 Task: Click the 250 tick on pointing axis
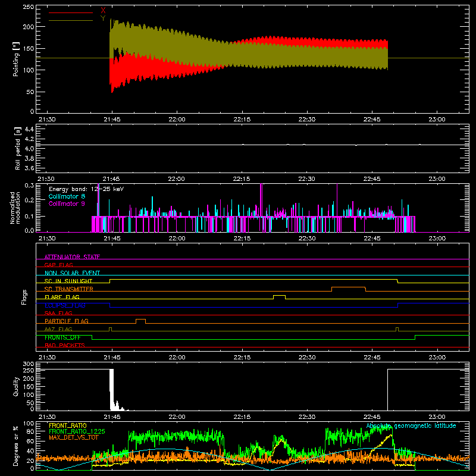tap(28, 7)
